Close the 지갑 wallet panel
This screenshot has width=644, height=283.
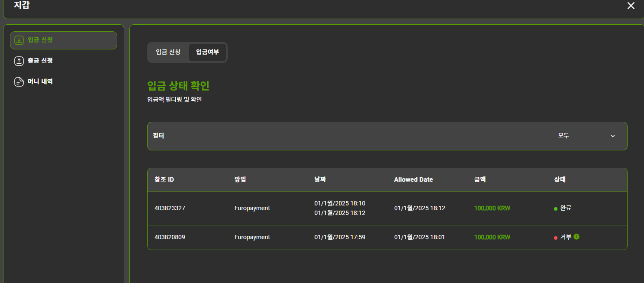pyautogui.click(x=631, y=6)
